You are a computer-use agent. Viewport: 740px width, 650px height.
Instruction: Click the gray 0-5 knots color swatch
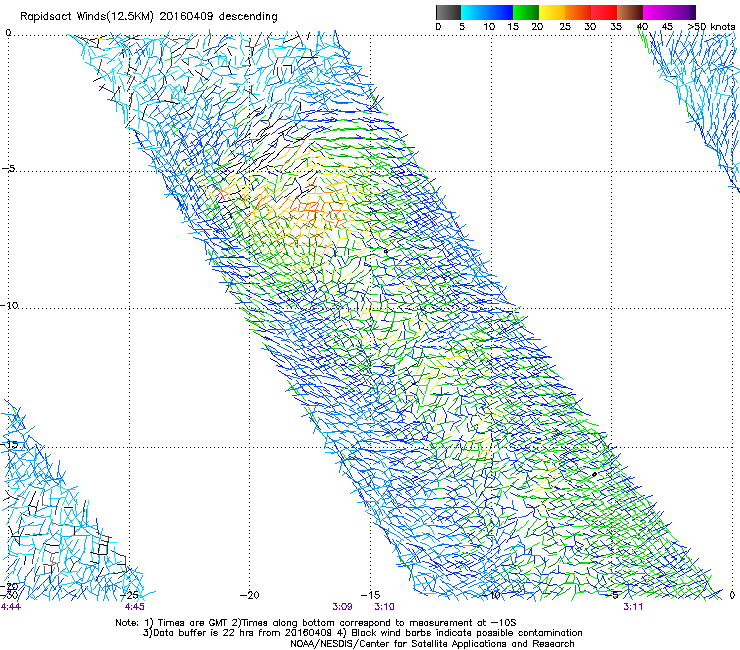(x=448, y=12)
